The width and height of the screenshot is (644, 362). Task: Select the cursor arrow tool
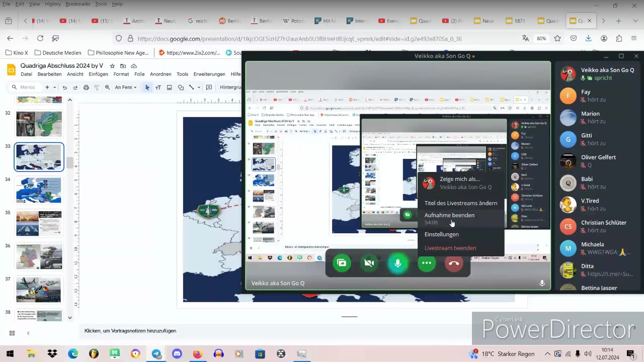tap(147, 87)
